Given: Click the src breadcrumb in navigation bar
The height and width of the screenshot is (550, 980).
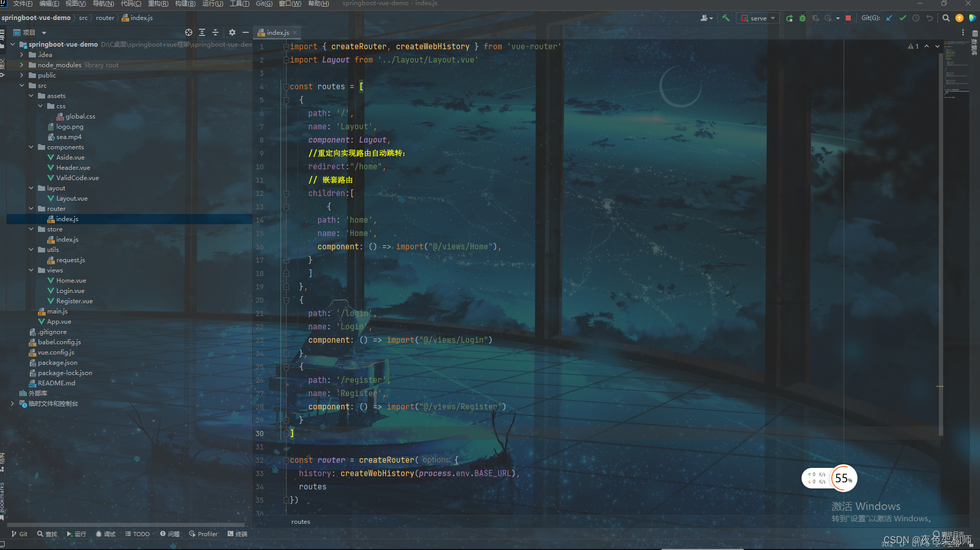Looking at the screenshot, I should coord(83,18).
